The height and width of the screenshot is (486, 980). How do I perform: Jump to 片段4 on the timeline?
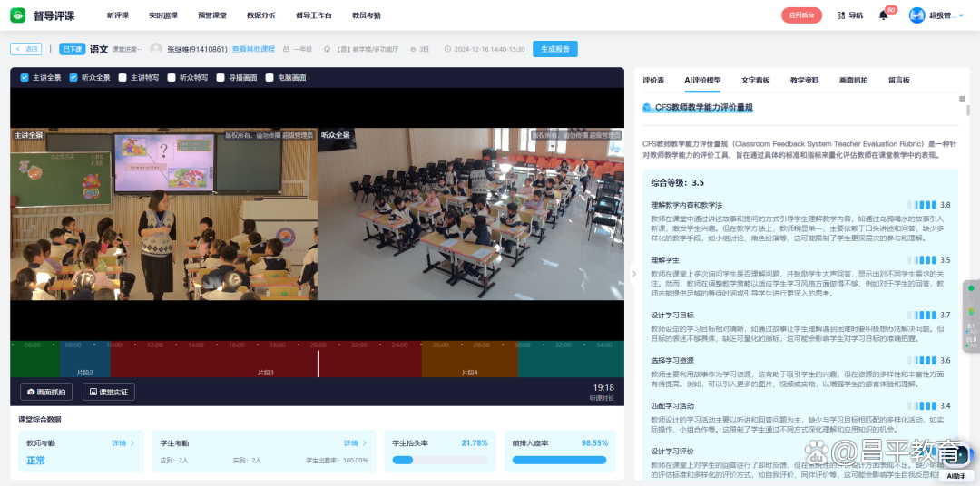coord(468,372)
